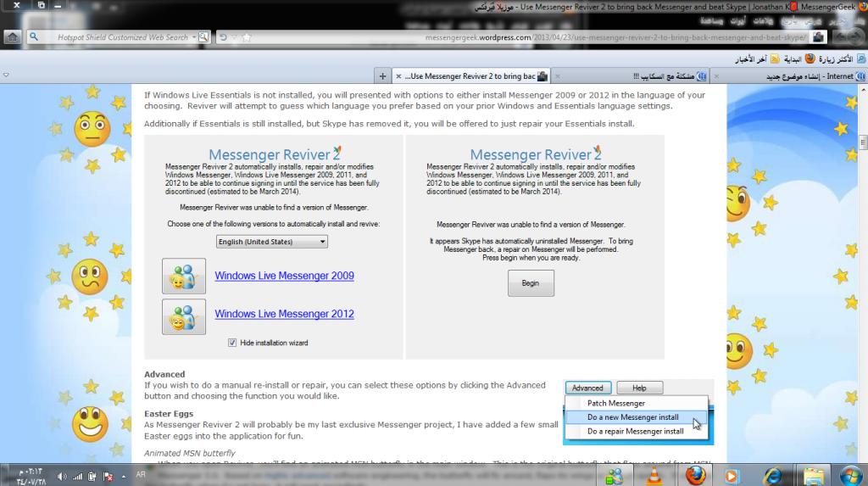This screenshot has width=868, height=486.
Task: Click the Windows Live Messenger 2009 icon
Action: (x=183, y=277)
